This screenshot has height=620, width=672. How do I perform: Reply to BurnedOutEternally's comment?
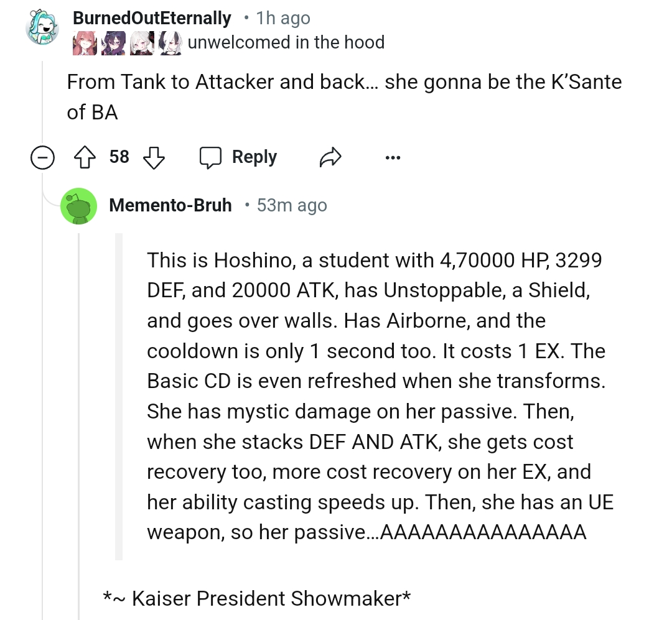tap(238, 157)
